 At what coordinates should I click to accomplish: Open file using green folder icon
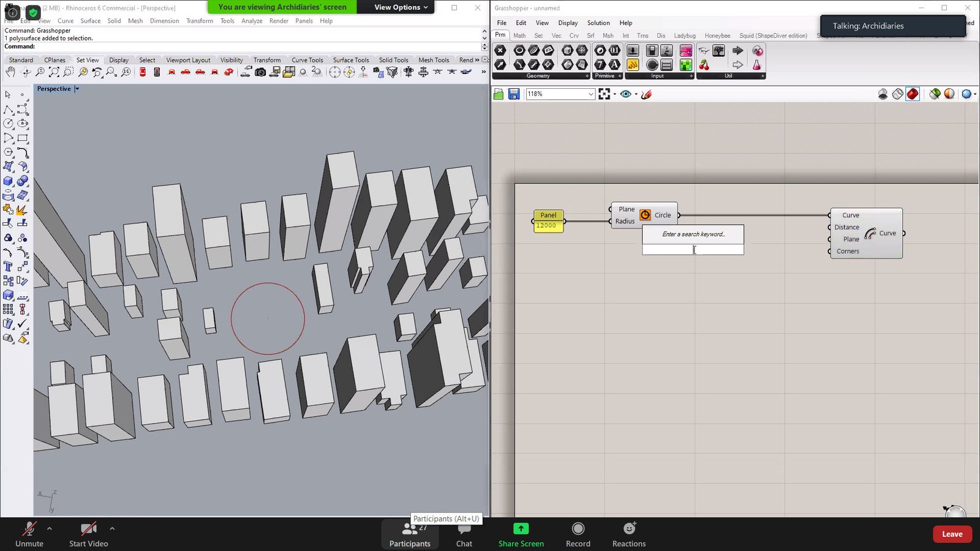[499, 94]
